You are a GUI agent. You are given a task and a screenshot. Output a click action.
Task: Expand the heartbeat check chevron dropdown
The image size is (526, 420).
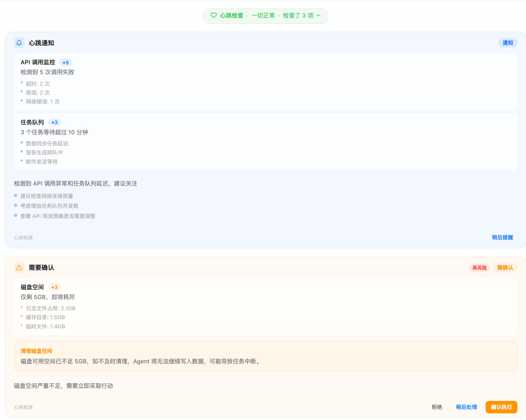pyautogui.click(x=319, y=16)
